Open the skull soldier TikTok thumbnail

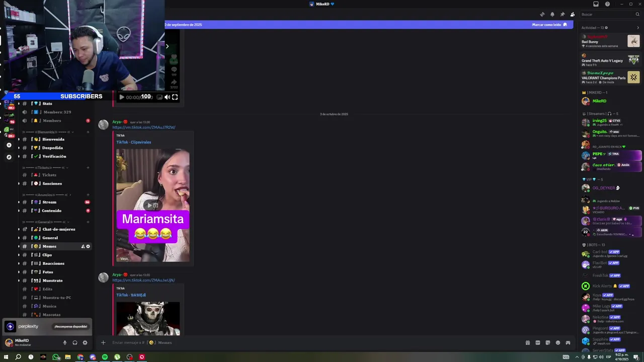148,318
